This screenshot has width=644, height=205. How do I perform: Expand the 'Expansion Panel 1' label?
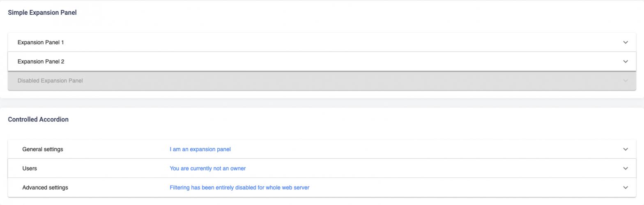point(41,42)
